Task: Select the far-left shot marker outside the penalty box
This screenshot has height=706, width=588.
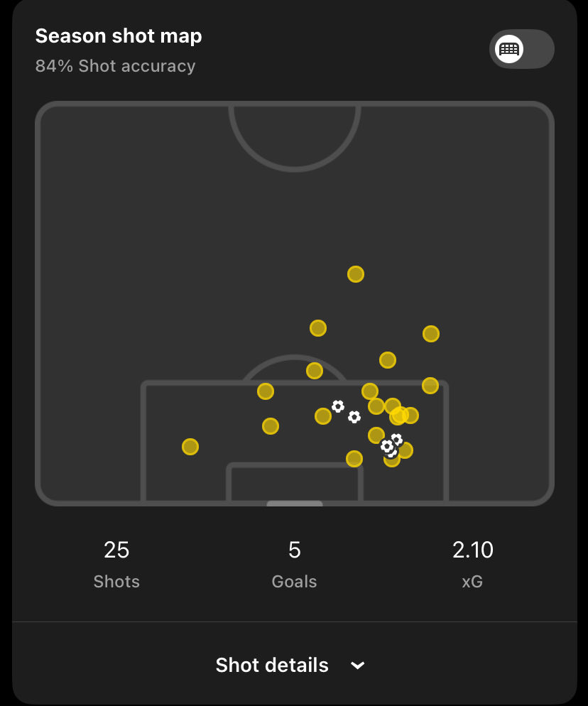Action: [x=190, y=447]
